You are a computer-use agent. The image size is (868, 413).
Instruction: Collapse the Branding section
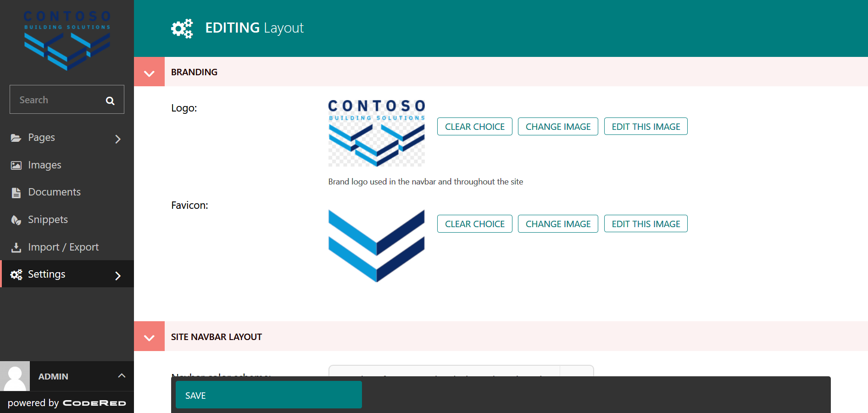click(x=149, y=73)
